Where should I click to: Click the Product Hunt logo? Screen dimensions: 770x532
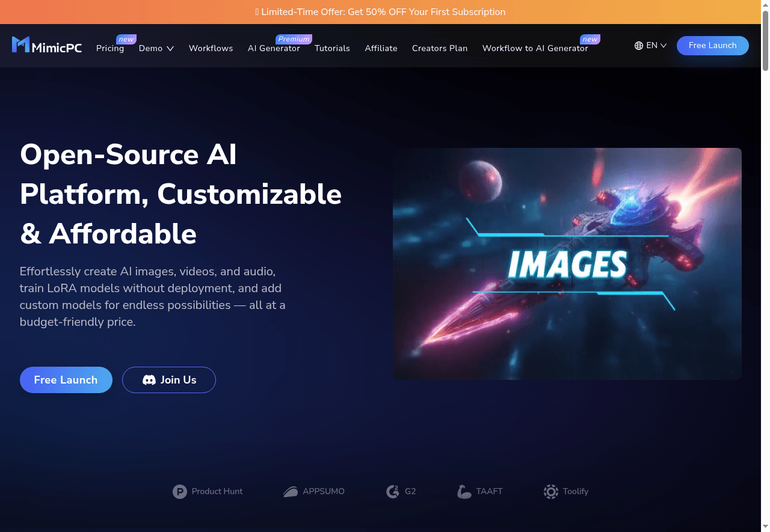coord(180,492)
